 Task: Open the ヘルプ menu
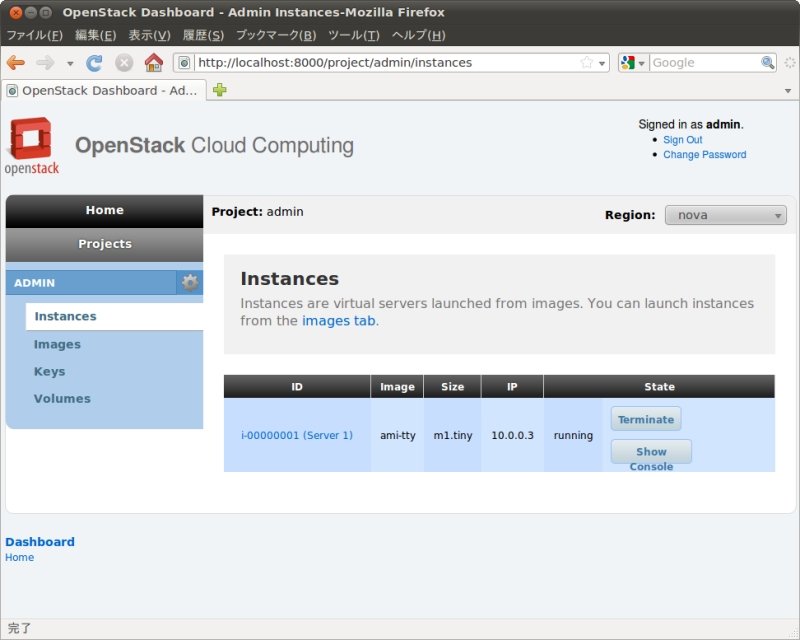pyautogui.click(x=418, y=35)
